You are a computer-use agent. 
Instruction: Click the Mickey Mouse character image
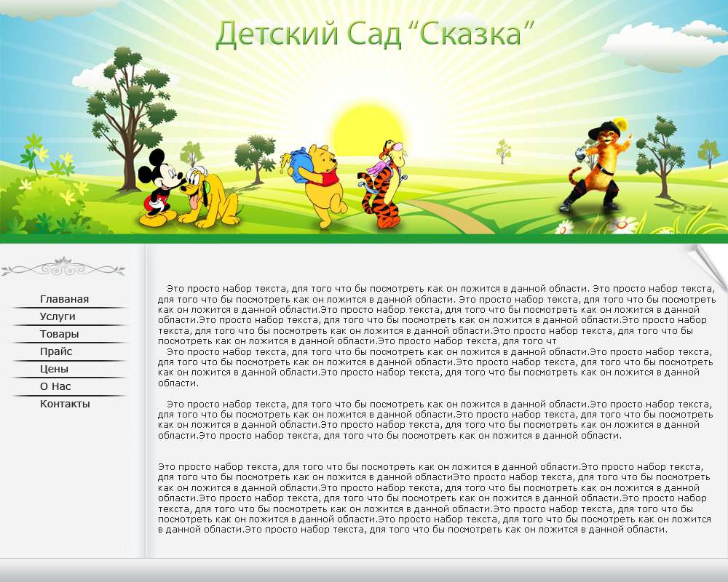tap(159, 188)
